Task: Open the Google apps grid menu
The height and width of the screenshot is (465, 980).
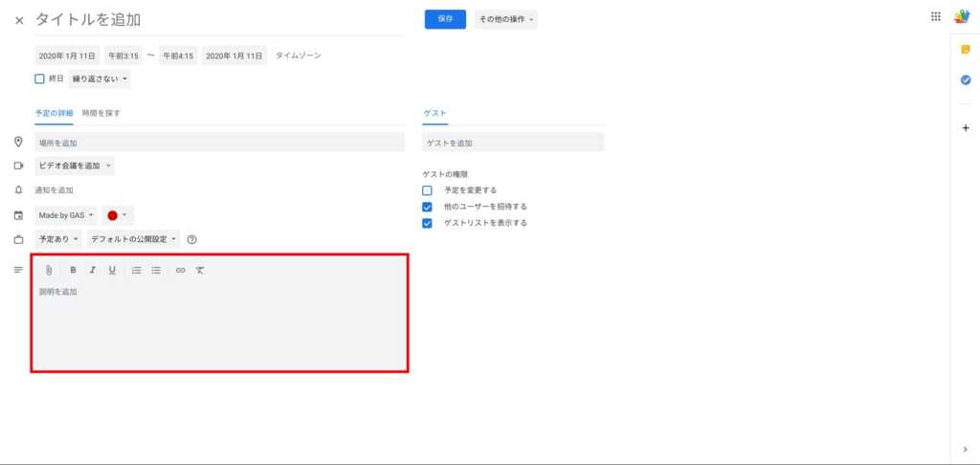Action: pos(936,17)
